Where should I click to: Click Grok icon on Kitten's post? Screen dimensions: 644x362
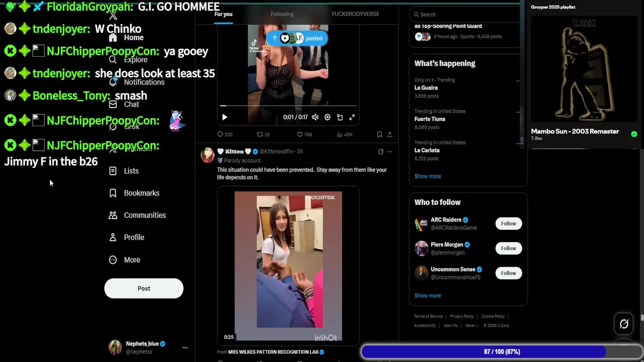[380, 151]
